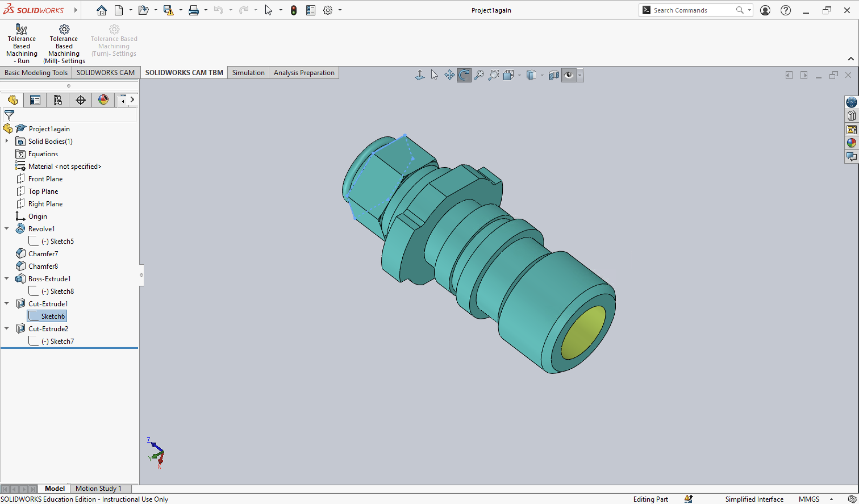Click the Pan view tool

pyautogui.click(x=449, y=75)
